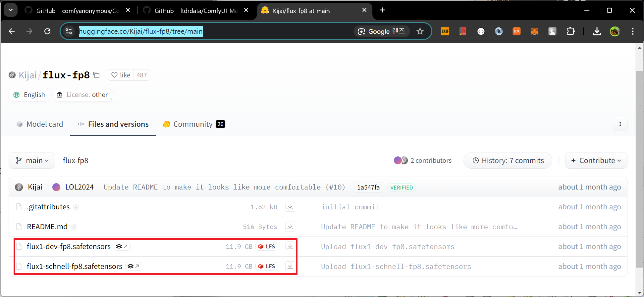
Task: Open the Update README commit message
Action: point(224,187)
